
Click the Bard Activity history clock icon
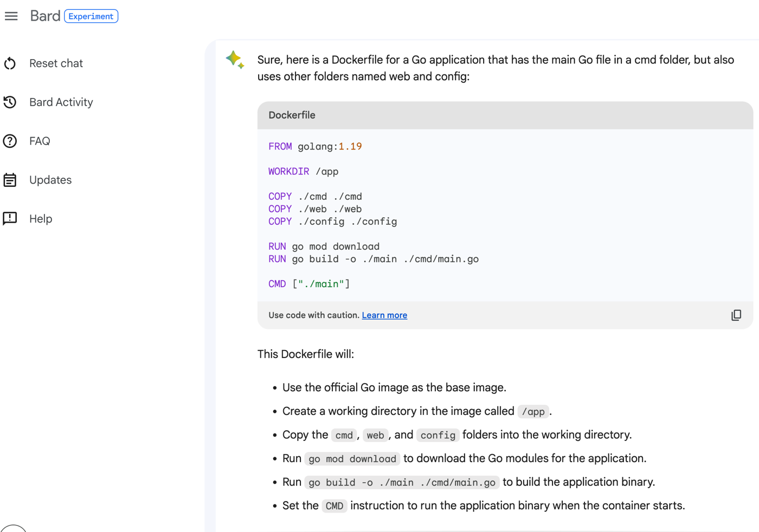(10, 102)
